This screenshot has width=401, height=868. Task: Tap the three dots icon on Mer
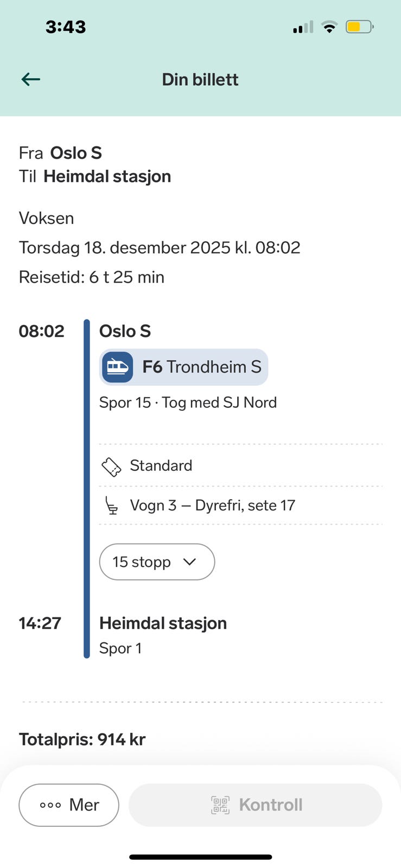50,805
